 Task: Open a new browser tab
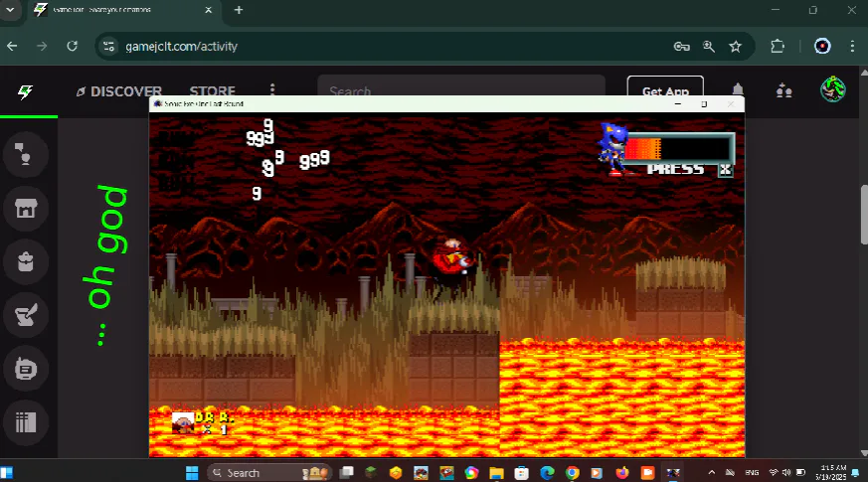[239, 10]
